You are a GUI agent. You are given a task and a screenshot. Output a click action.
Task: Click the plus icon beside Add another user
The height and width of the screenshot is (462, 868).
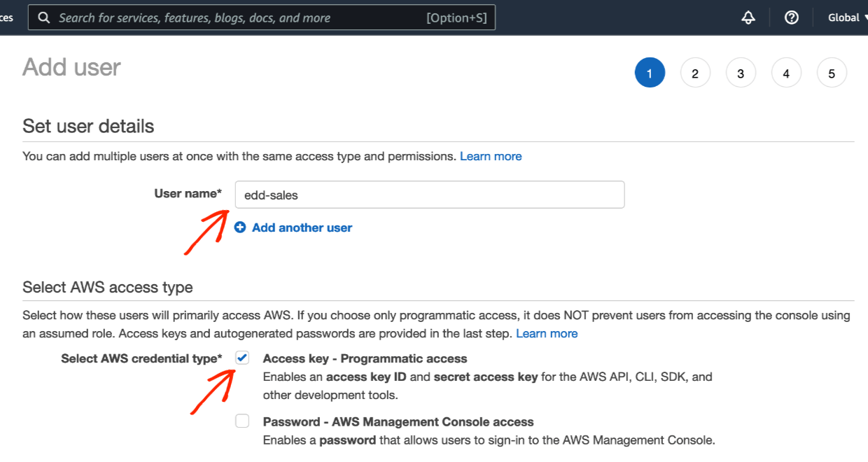[241, 227]
